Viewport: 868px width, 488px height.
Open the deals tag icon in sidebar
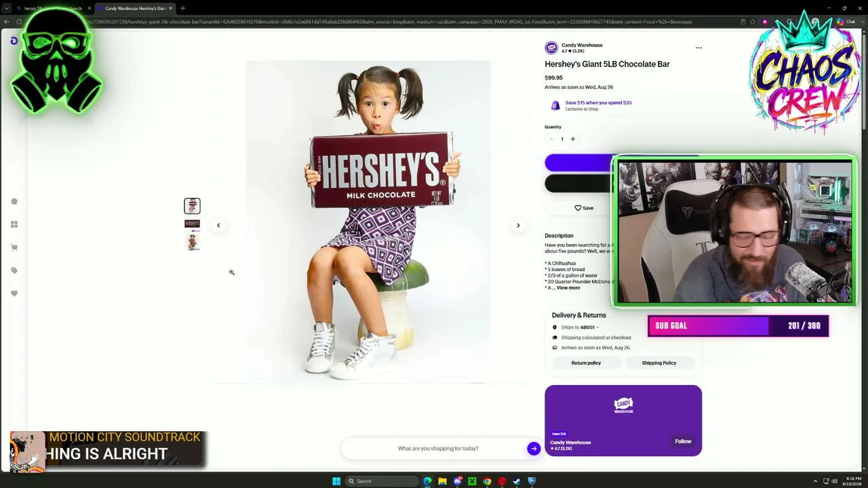[14, 270]
